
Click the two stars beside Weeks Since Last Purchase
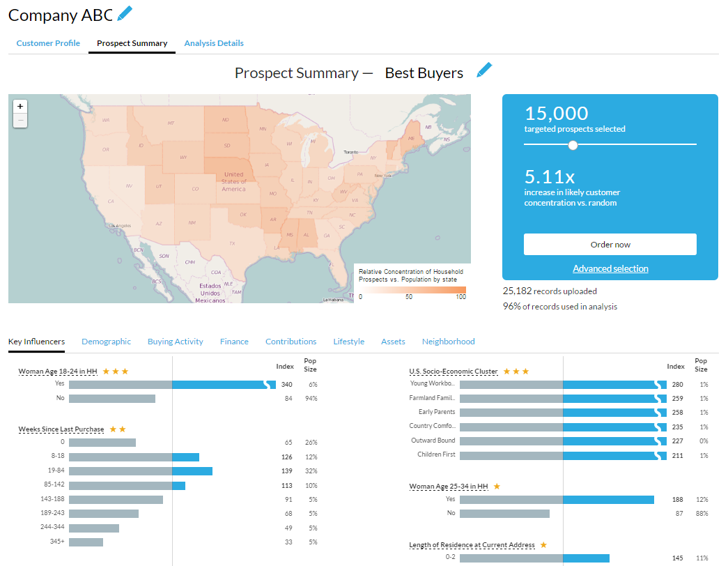pos(118,429)
